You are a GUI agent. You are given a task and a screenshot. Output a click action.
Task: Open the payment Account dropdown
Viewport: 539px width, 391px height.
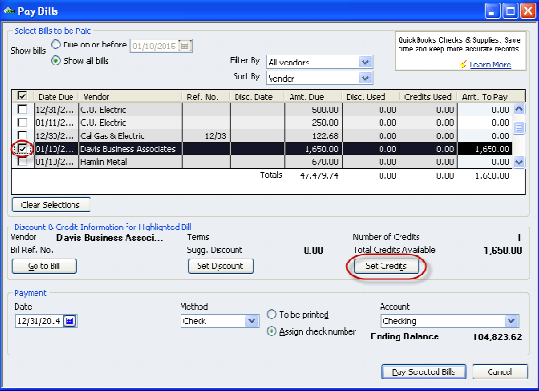tap(511, 321)
